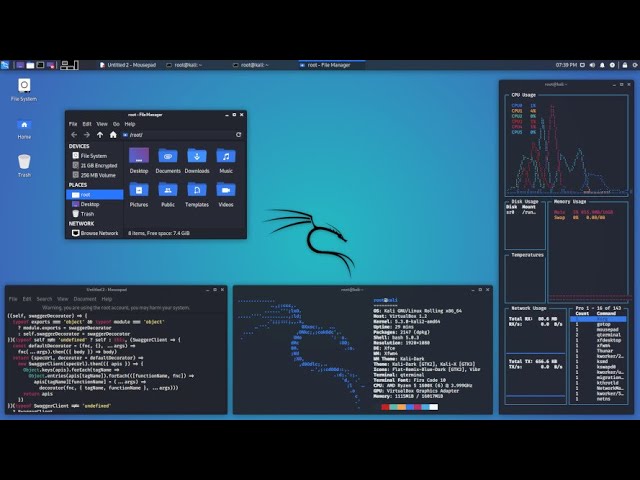Select the xfdesktop row in the process list

[598, 340]
